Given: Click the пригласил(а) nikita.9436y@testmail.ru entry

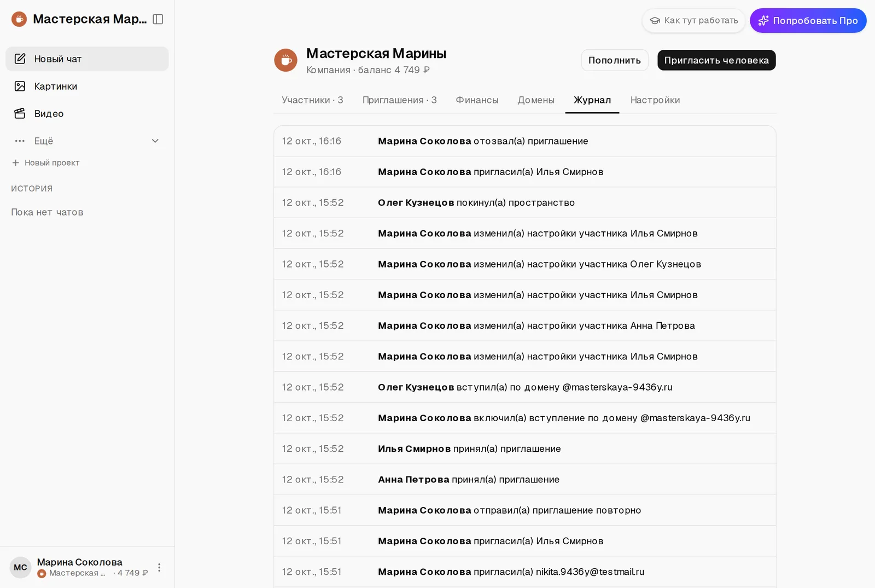Looking at the screenshot, I should tap(524, 572).
